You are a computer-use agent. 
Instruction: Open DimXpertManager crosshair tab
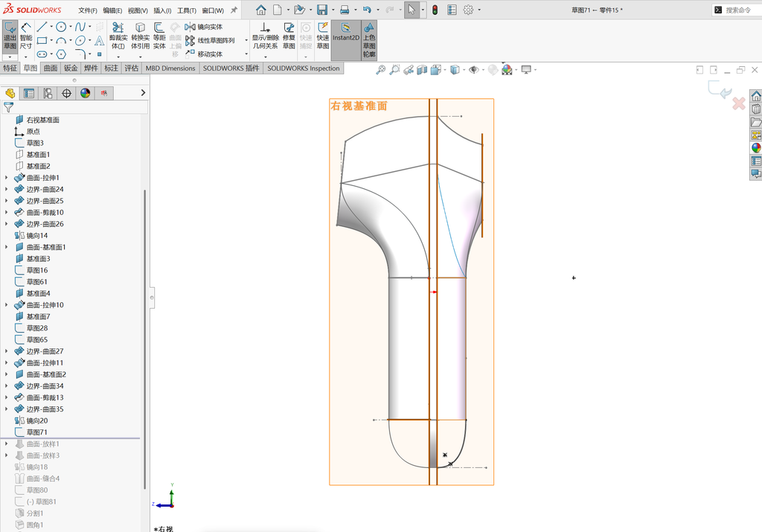pos(66,93)
